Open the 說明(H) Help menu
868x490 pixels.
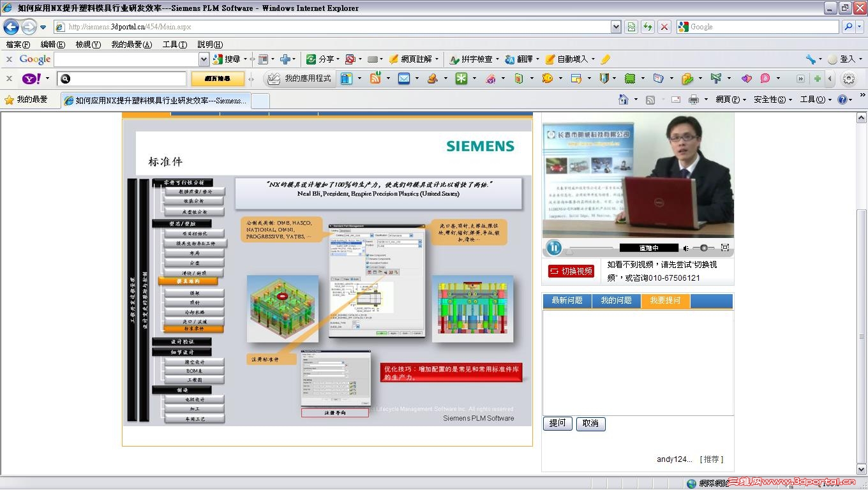210,45
